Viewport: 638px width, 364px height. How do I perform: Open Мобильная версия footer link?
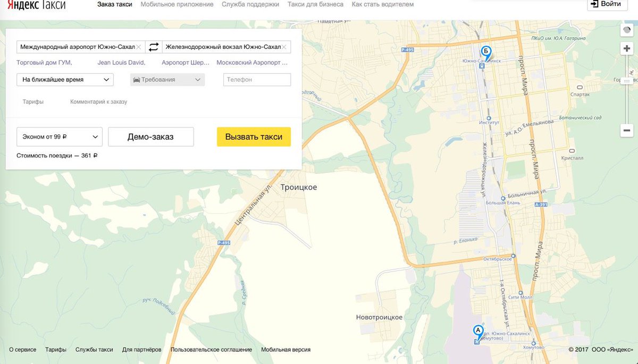coord(286,350)
